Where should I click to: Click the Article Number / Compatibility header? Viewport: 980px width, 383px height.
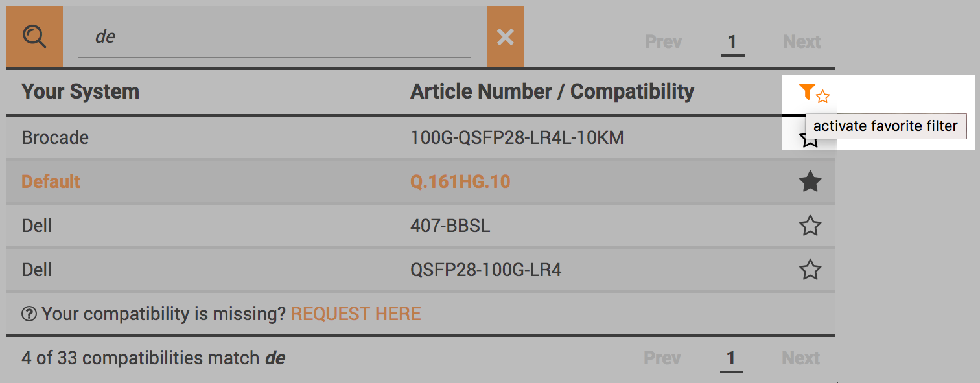pos(552,92)
